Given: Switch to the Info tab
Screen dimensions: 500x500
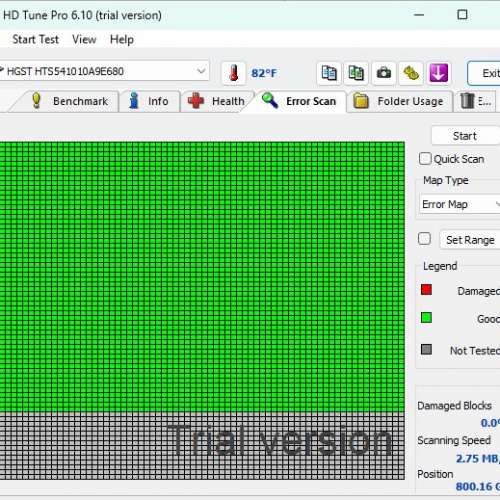Looking at the screenshot, I should [150, 101].
